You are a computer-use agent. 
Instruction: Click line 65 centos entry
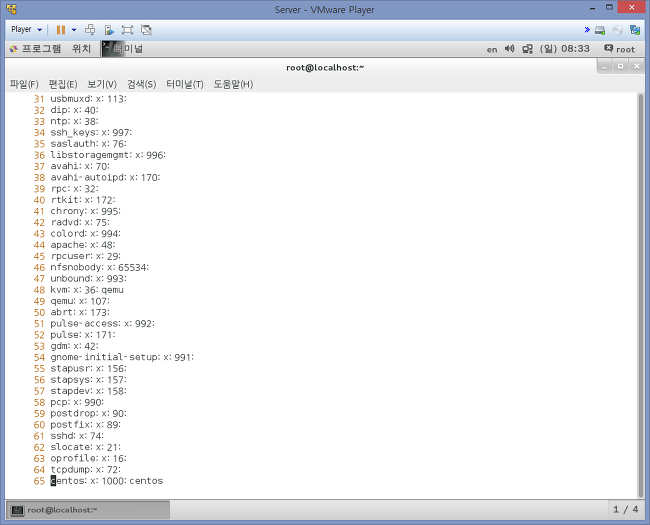point(107,481)
